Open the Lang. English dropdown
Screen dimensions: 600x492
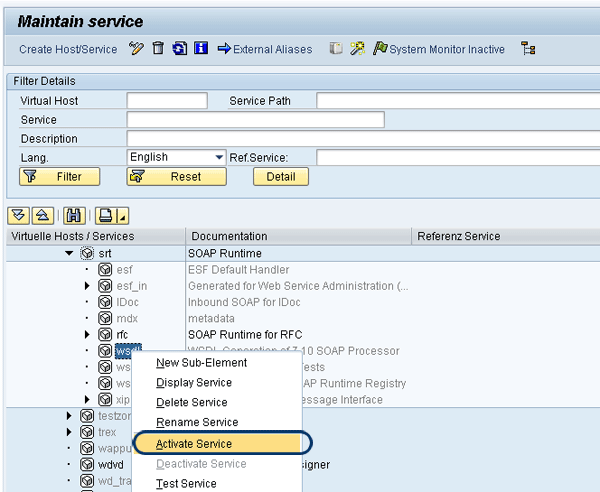pos(219,158)
